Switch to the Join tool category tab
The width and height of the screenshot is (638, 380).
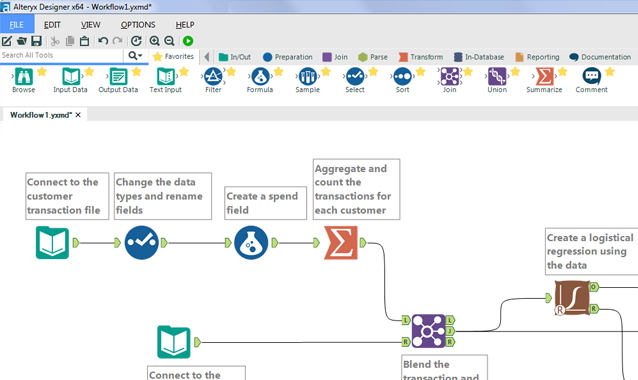[x=335, y=57]
